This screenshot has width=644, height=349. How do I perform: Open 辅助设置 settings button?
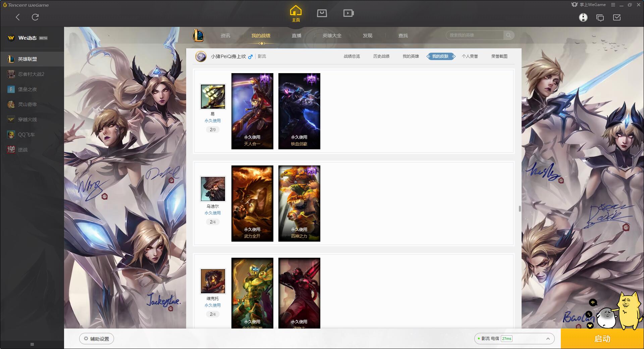pos(97,339)
